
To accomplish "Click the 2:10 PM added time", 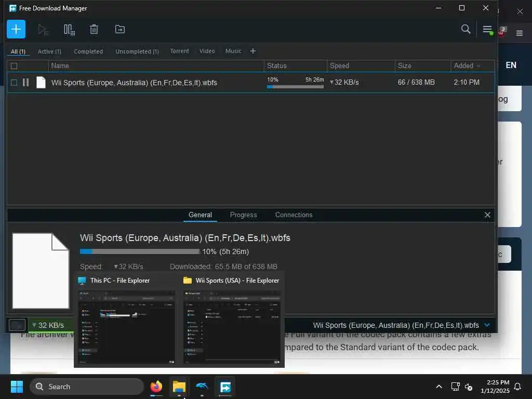I will pyautogui.click(x=467, y=83).
